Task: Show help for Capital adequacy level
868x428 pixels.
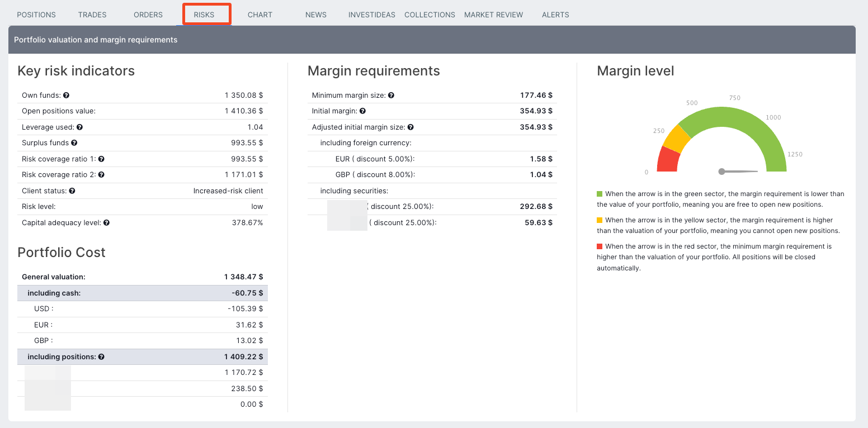Action: 106,223
